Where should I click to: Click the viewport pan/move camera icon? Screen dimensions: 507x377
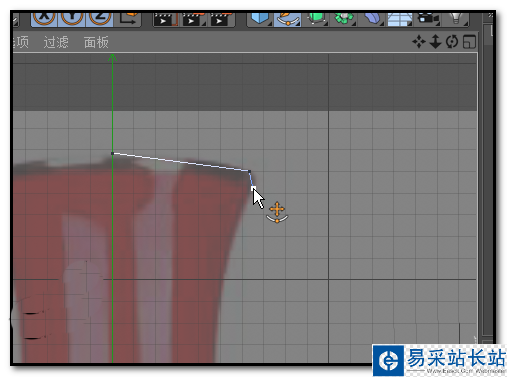pyautogui.click(x=419, y=42)
